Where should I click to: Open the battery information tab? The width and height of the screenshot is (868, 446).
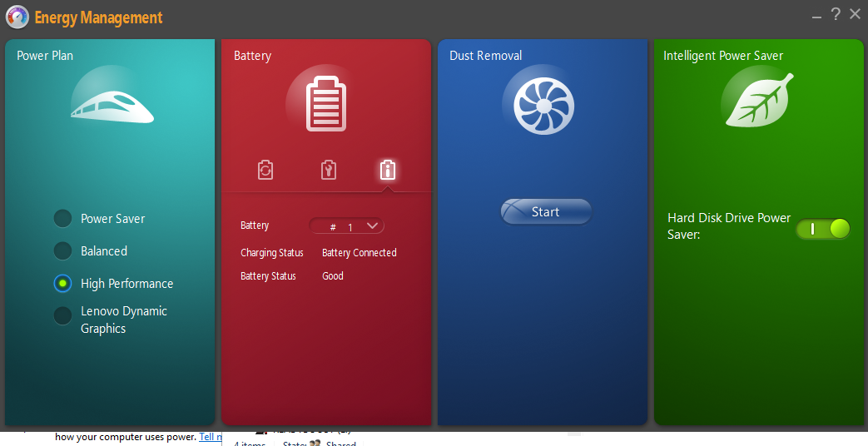[x=388, y=170]
